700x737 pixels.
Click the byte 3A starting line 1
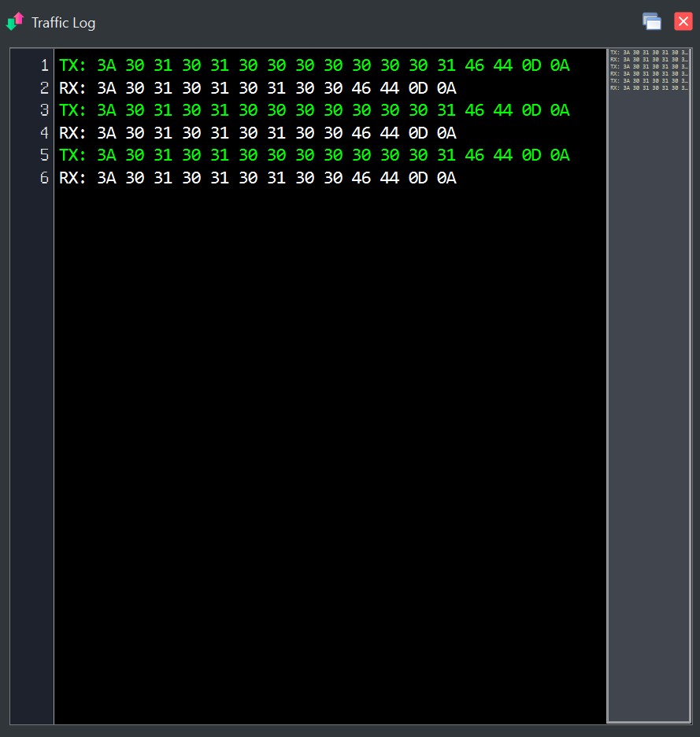click(x=106, y=65)
